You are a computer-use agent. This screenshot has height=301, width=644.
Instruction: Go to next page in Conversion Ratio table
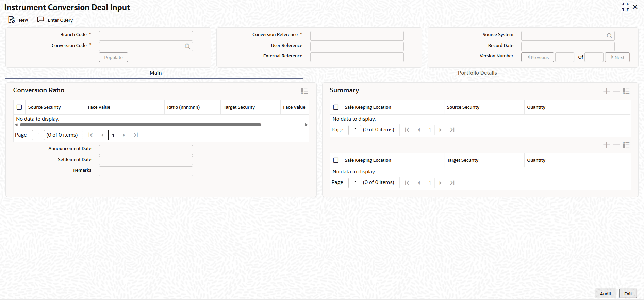click(124, 135)
